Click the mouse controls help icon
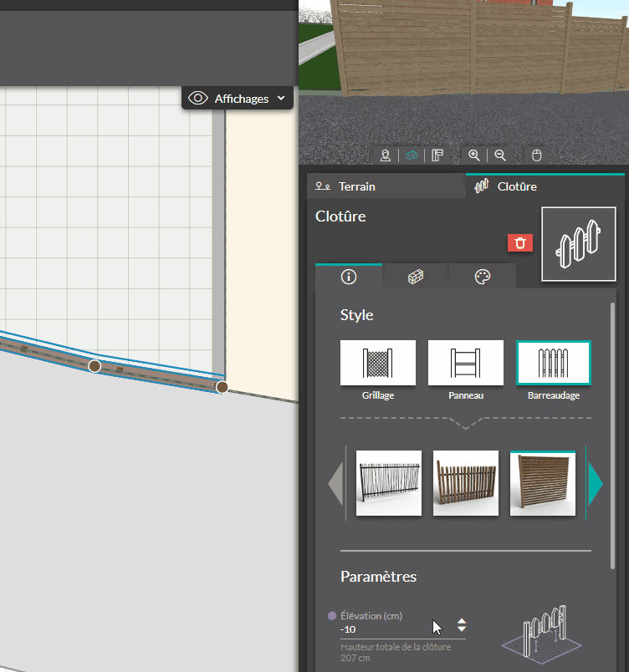This screenshot has height=672, width=629. pyautogui.click(x=537, y=155)
